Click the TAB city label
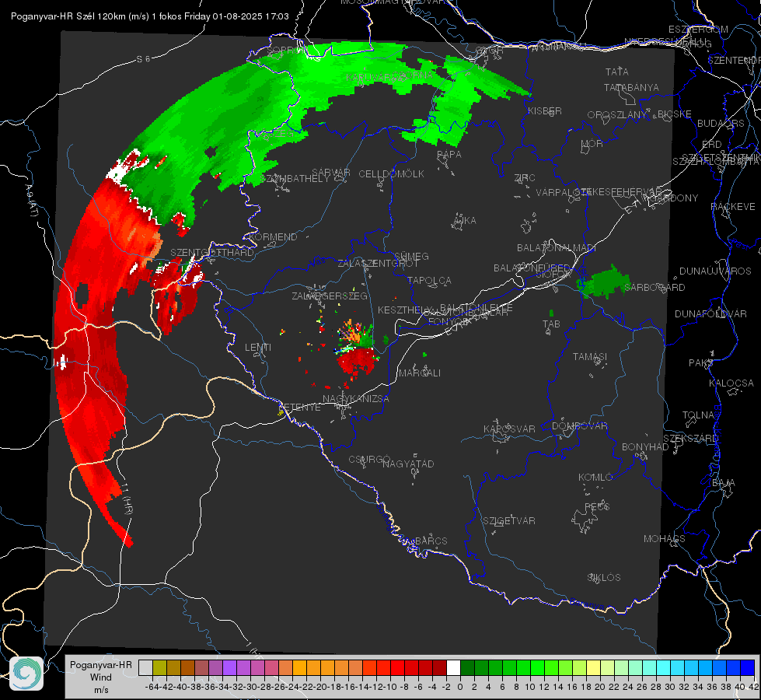This screenshot has height=700, width=761. pyautogui.click(x=551, y=324)
